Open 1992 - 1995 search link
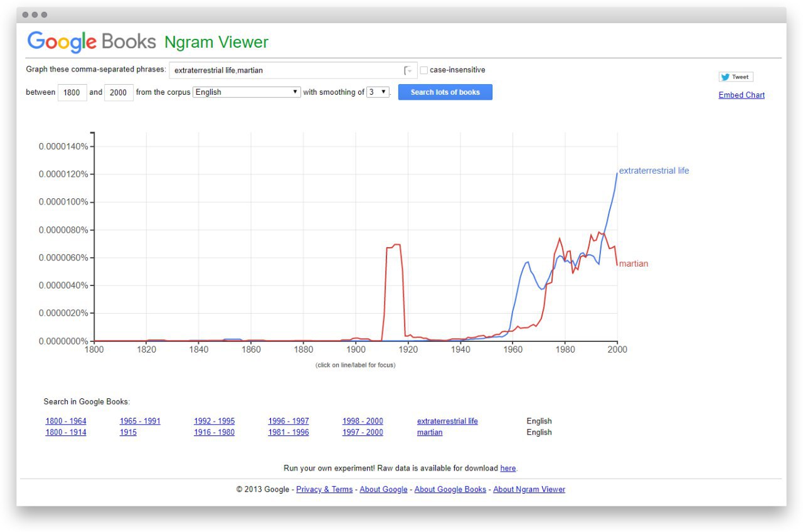803x532 pixels. 214,421
